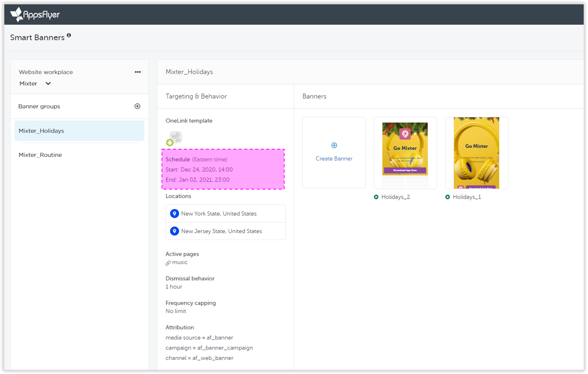Click channel = af_web_banner text
The width and height of the screenshot is (588, 374).
tap(200, 358)
